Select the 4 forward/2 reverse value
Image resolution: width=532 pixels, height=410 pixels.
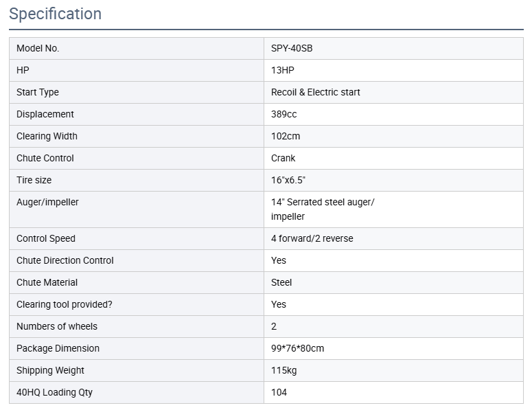click(312, 238)
